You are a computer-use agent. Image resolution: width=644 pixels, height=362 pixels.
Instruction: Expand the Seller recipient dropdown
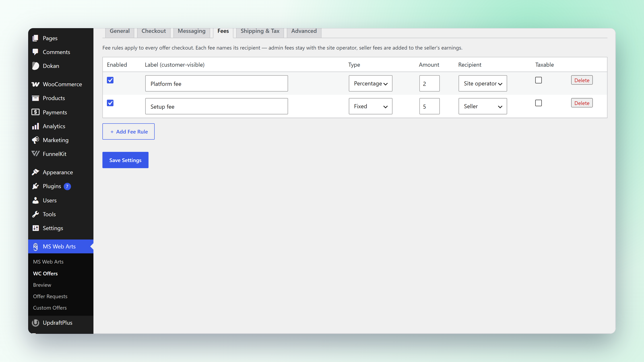point(483,106)
